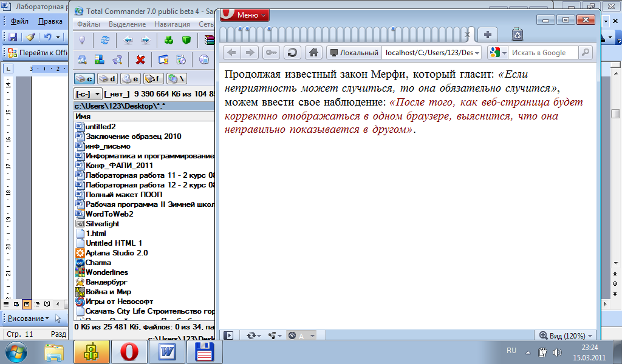Click the green stacked cubes pack icon

point(169,40)
